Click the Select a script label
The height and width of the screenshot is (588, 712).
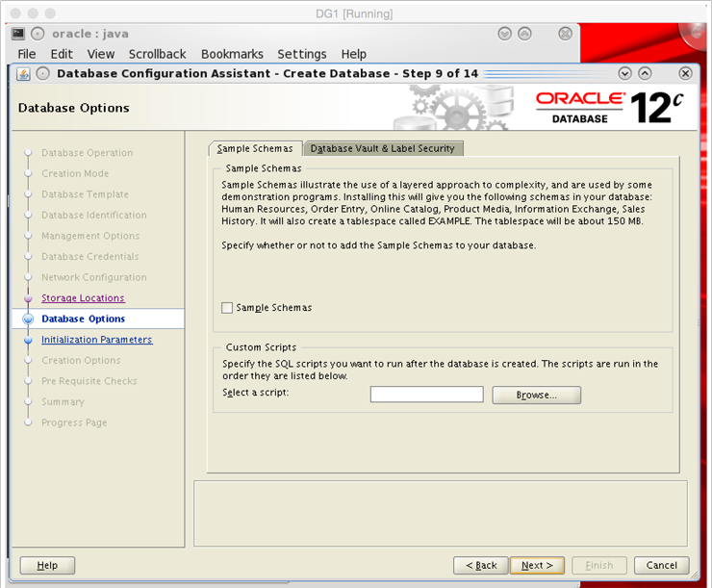(x=255, y=393)
